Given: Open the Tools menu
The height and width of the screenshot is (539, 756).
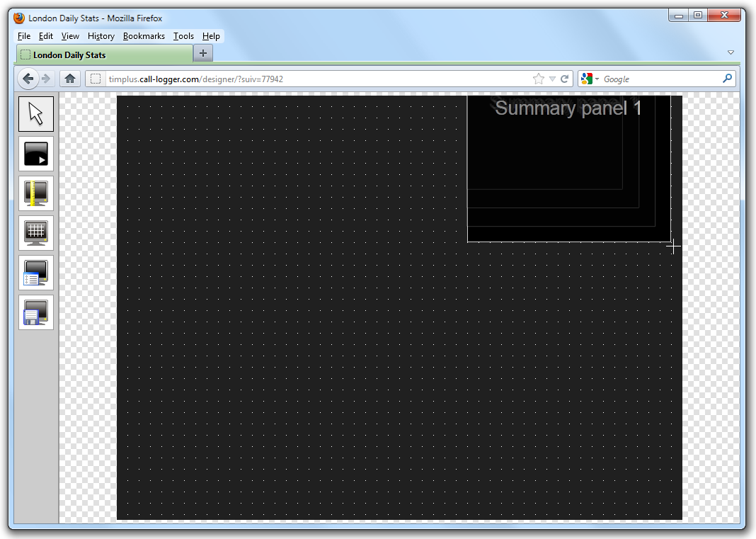Looking at the screenshot, I should (x=183, y=36).
